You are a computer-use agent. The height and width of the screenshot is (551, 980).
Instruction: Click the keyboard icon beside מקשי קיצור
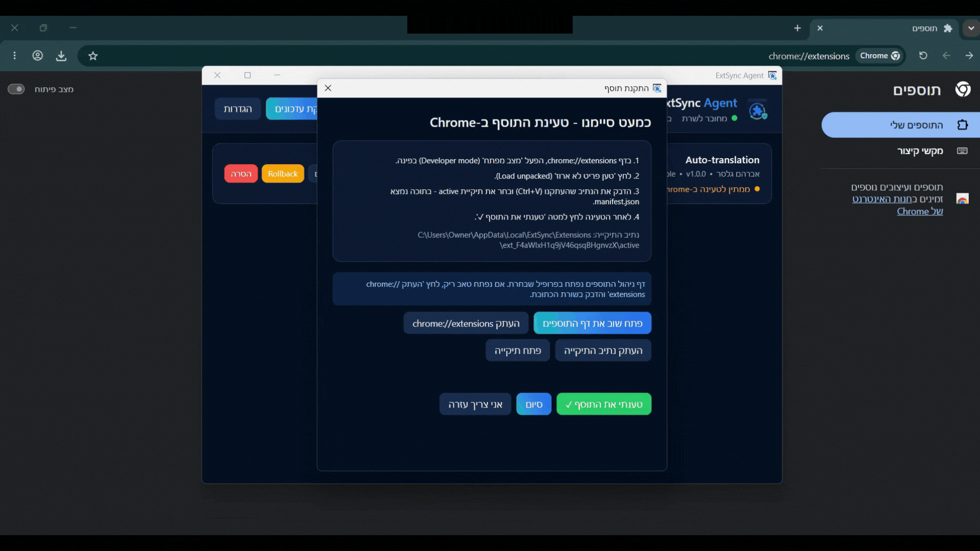962,151
